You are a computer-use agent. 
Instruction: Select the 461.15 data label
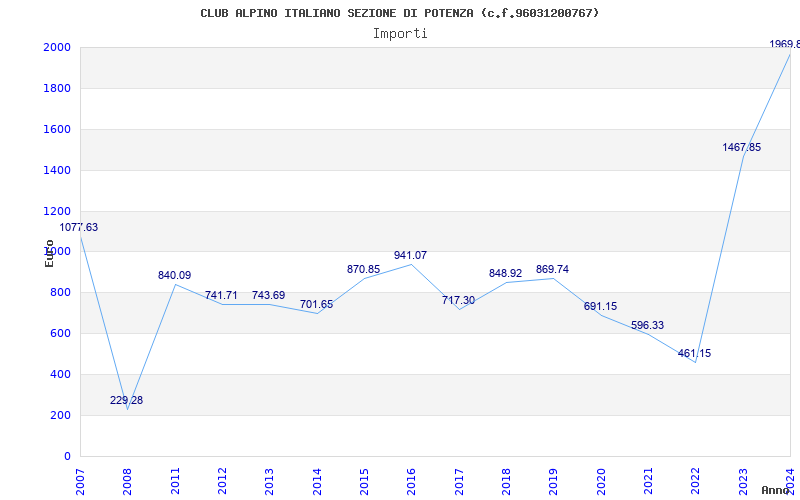694,354
